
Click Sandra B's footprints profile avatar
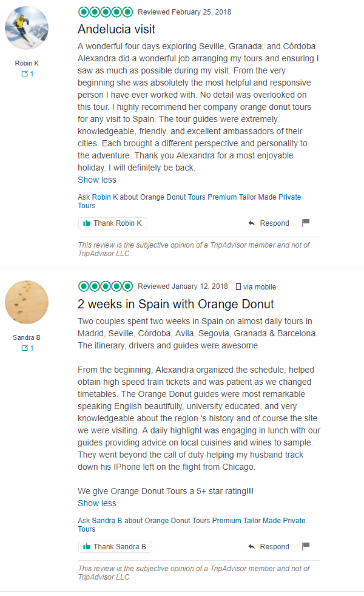27,302
